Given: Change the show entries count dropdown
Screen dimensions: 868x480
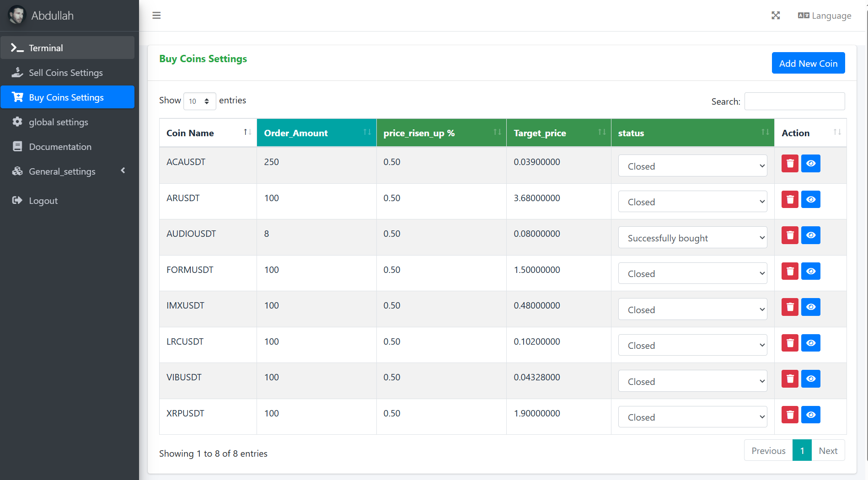Looking at the screenshot, I should tap(199, 101).
